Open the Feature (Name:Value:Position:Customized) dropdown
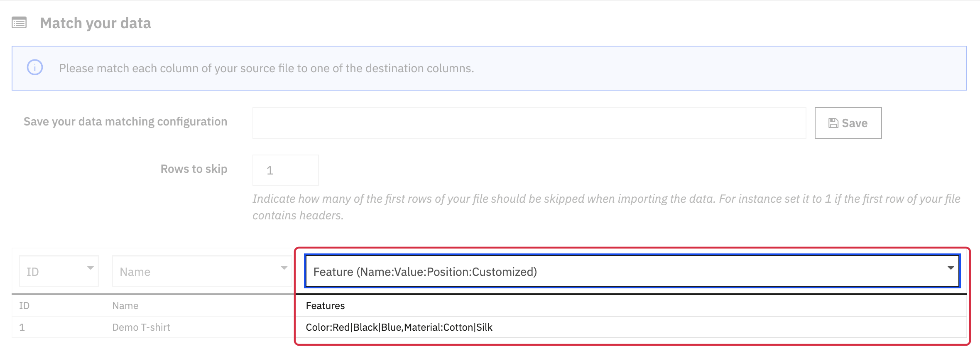The height and width of the screenshot is (349, 980). [x=632, y=271]
